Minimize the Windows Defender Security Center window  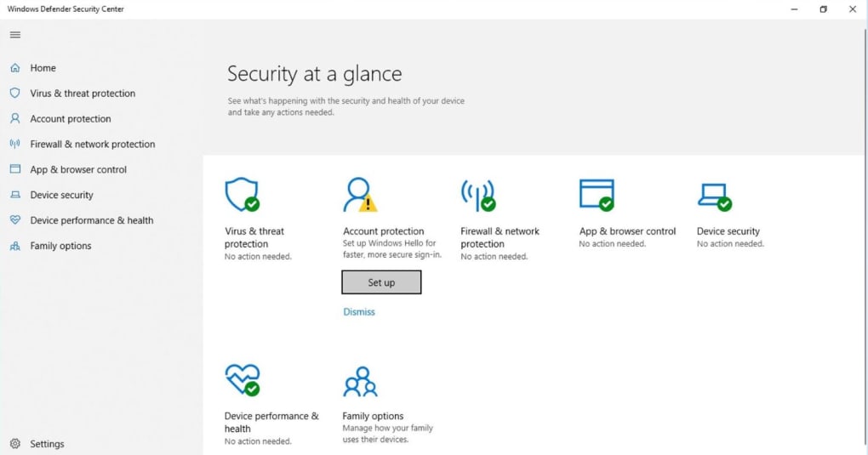pos(794,9)
